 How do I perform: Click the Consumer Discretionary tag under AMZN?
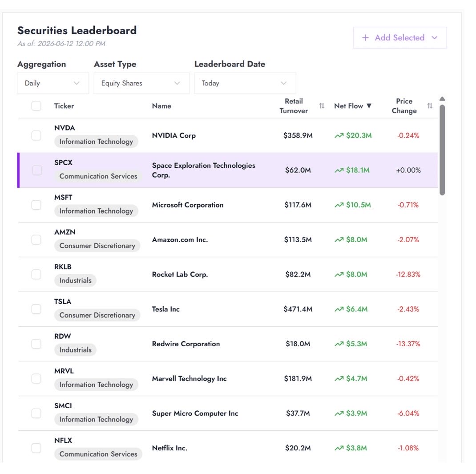click(97, 246)
